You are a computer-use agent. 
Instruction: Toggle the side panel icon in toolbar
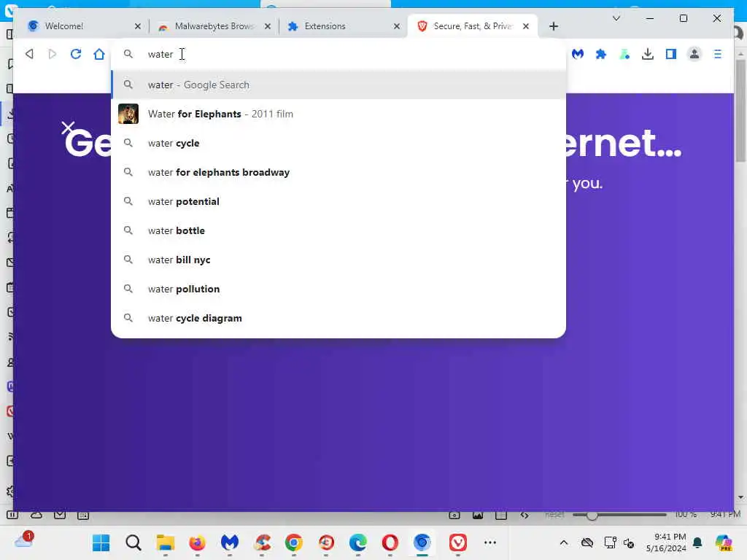[x=671, y=54]
